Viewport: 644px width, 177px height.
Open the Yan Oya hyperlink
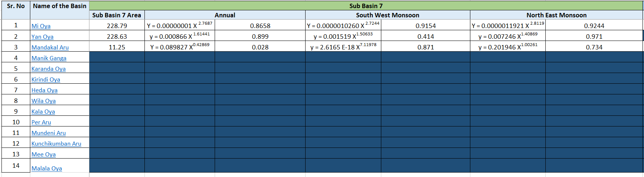[x=42, y=37]
